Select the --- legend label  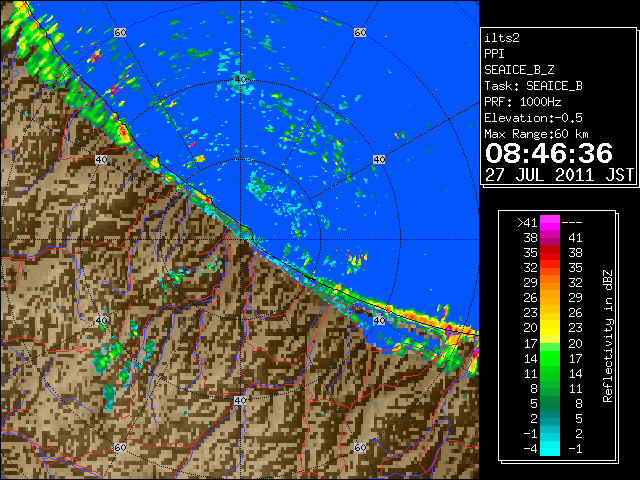(572, 223)
